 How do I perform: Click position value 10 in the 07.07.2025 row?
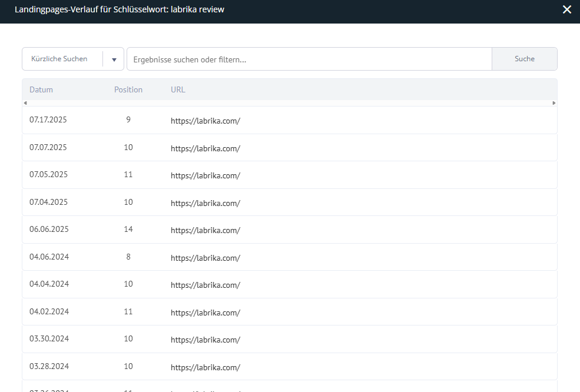click(128, 147)
